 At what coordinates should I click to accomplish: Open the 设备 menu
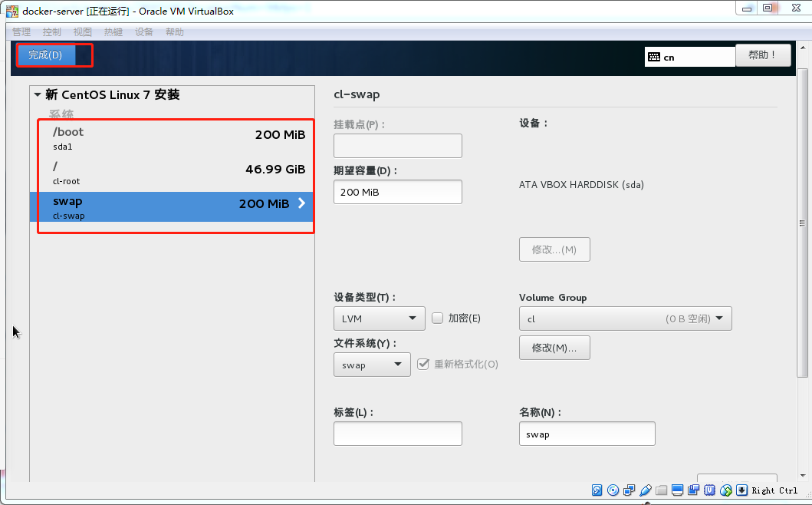[x=144, y=32]
